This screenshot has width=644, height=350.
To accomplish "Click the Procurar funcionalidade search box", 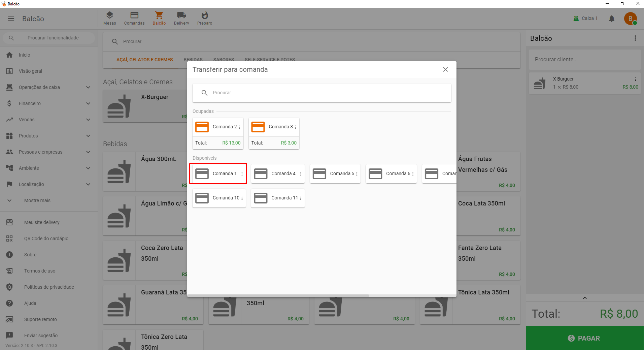I will pyautogui.click(x=49, y=38).
